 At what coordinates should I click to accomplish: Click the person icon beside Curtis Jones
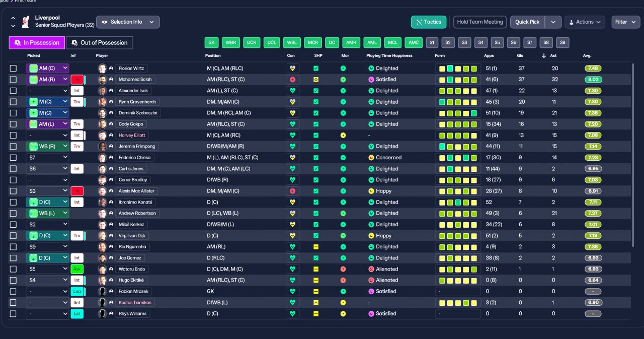111,169
